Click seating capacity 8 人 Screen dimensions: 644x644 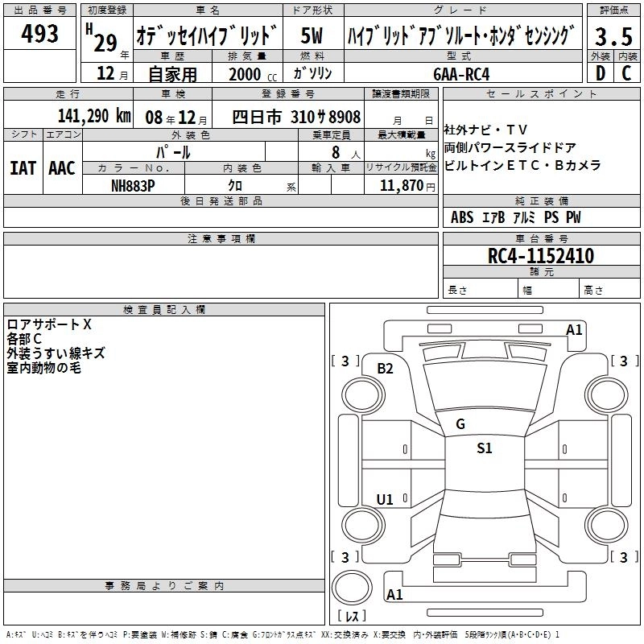pyautogui.click(x=346, y=153)
